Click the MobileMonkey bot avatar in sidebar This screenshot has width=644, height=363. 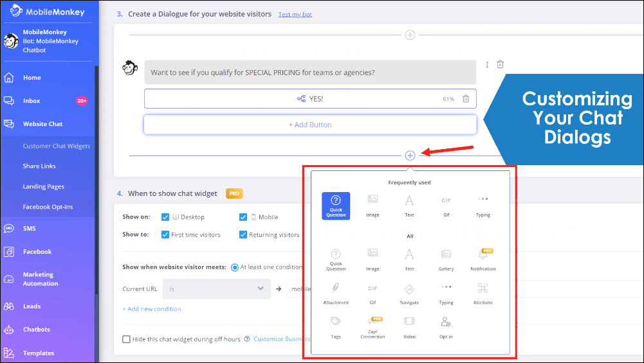click(x=11, y=41)
